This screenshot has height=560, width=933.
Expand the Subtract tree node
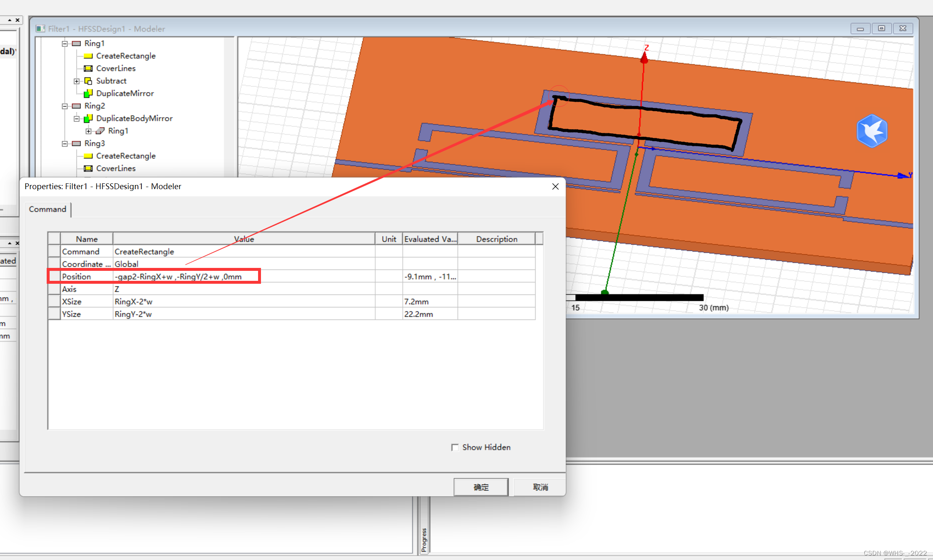coord(77,81)
